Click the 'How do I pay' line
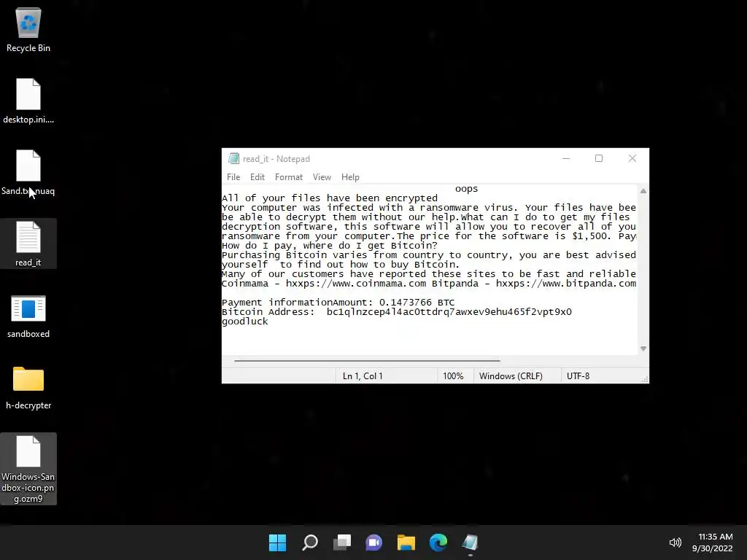The height and width of the screenshot is (560, 747). (330, 246)
